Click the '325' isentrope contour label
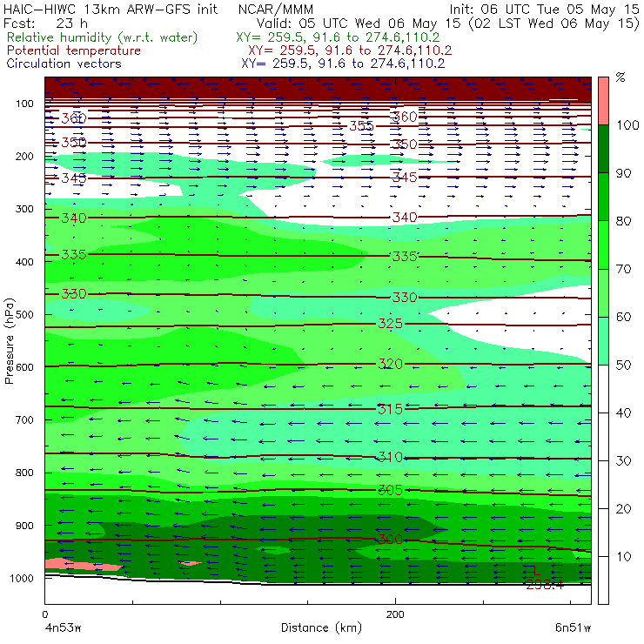 pyautogui.click(x=390, y=324)
